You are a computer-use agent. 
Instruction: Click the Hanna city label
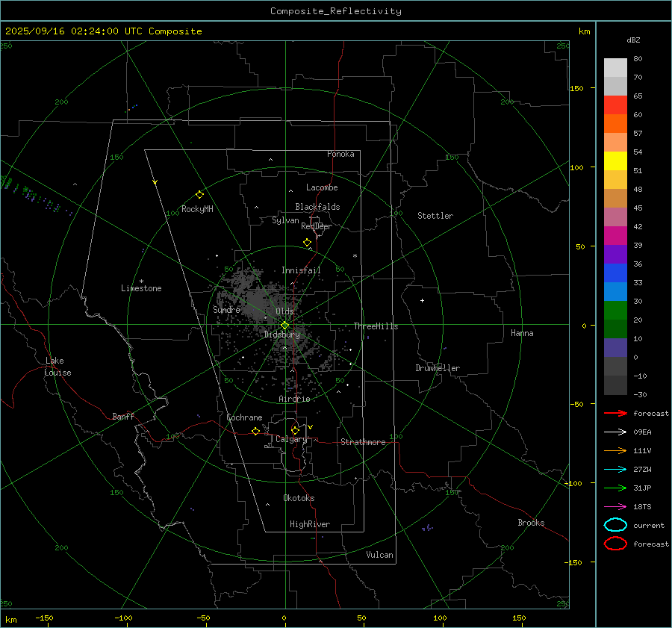pyautogui.click(x=522, y=333)
